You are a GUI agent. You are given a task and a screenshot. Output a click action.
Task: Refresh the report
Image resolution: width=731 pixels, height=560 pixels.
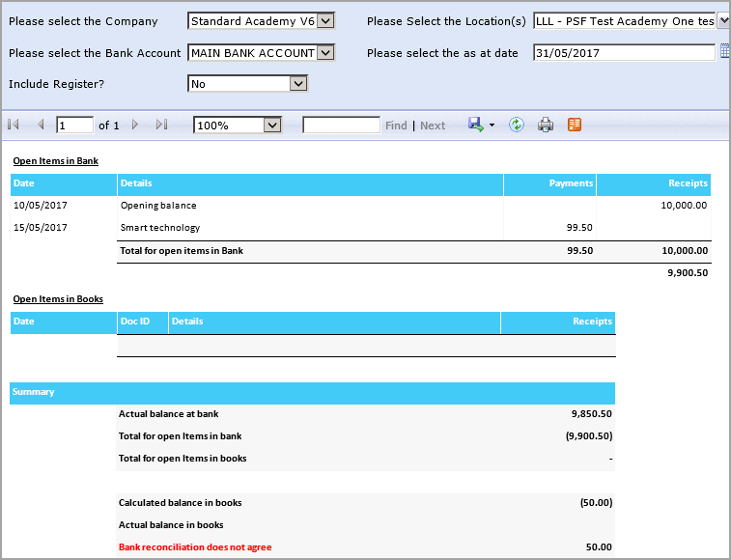[517, 126]
